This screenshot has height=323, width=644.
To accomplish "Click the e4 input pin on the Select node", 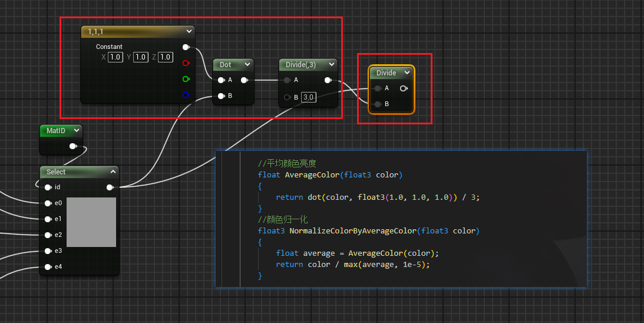I will click(48, 267).
